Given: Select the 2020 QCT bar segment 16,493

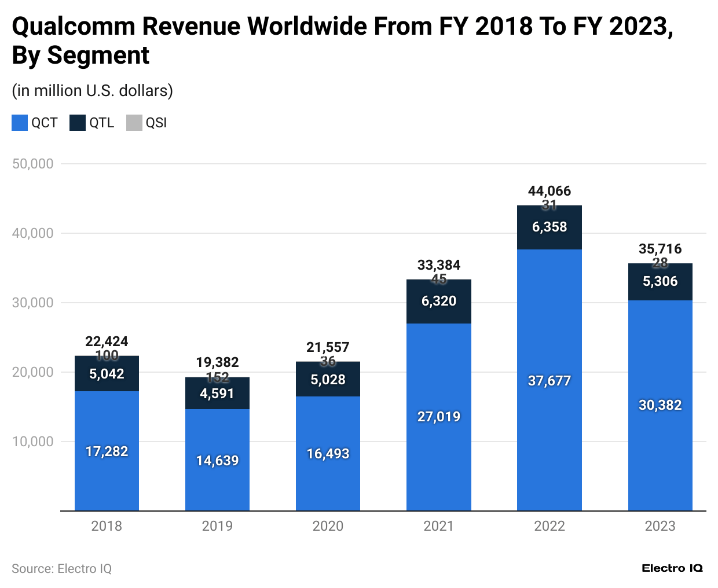Looking at the screenshot, I should [x=328, y=453].
